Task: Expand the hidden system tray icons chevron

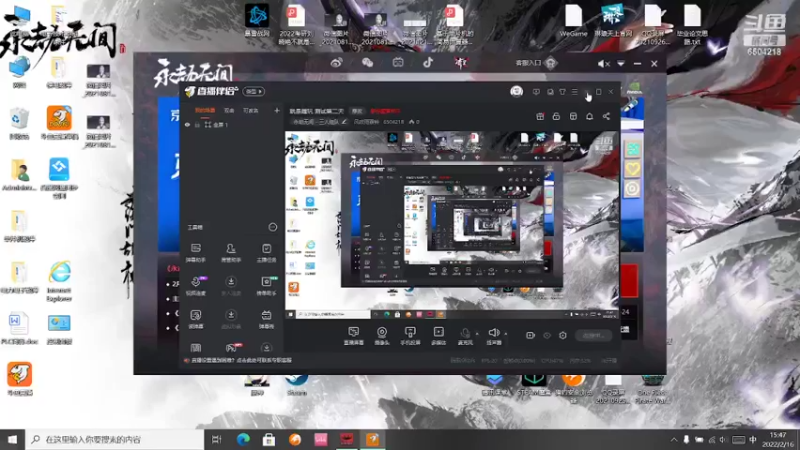Action: point(674,440)
